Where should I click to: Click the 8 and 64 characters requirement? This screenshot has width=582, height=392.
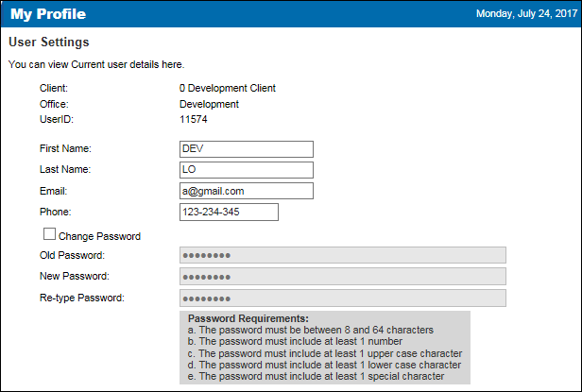[311, 330]
